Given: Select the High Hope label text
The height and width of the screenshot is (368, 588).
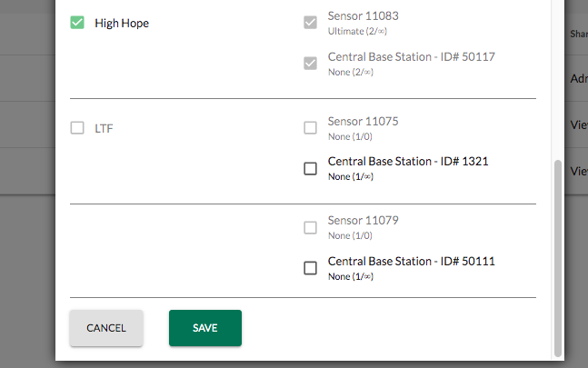Looking at the screenshot, I should (122, 24).
